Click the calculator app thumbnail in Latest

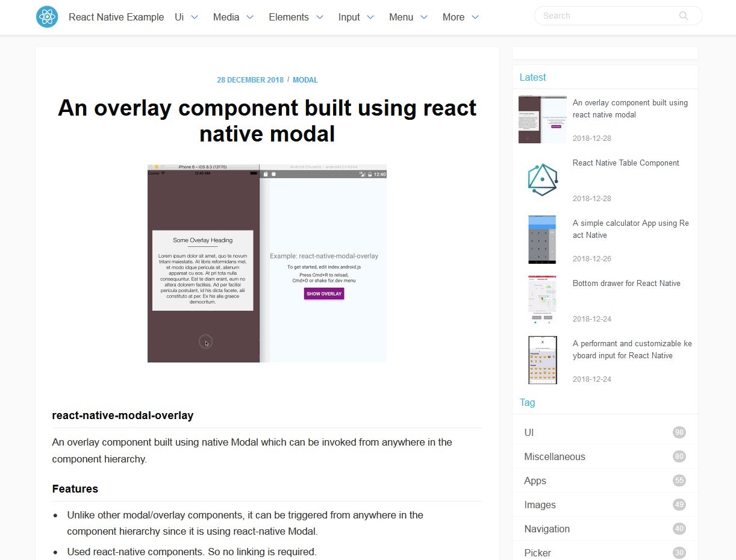(x=541, y=239)
